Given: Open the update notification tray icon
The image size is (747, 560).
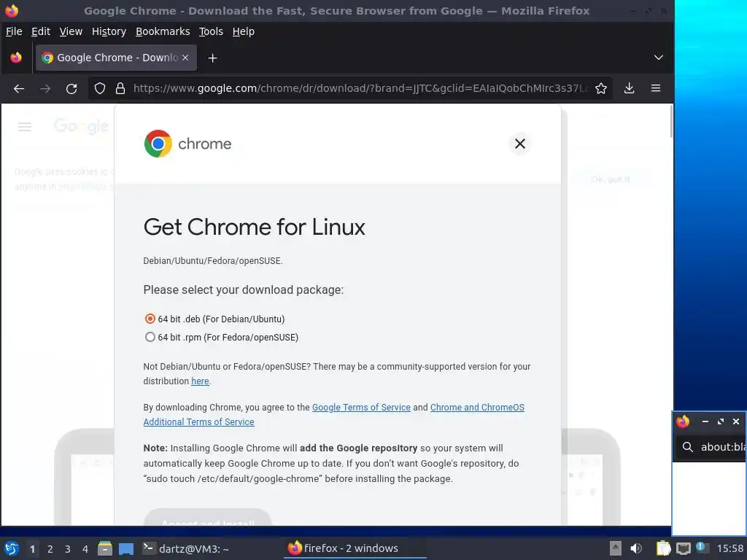Looking at the screenshot, I should tap(701, 548).
